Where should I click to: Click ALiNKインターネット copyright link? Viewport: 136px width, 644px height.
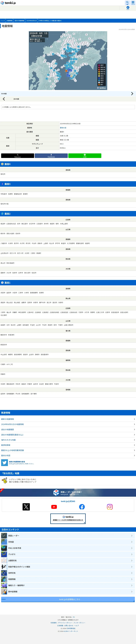71,631
